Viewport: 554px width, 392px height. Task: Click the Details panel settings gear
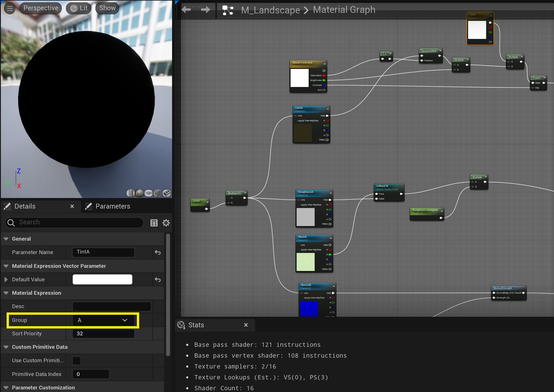coord(166,223)
